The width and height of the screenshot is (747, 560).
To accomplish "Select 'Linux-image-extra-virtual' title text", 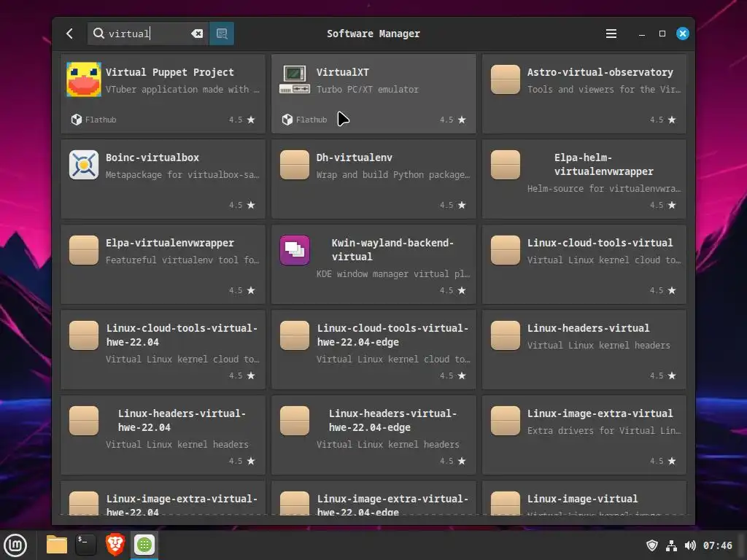I will coord(600,413).
